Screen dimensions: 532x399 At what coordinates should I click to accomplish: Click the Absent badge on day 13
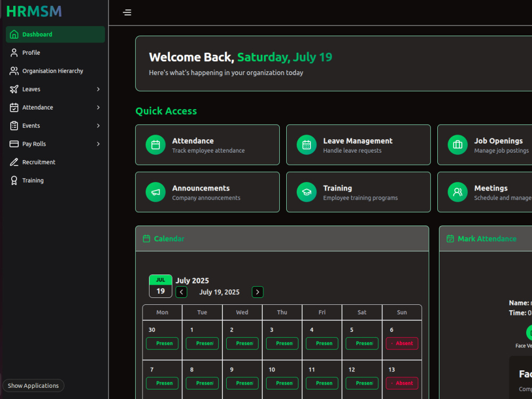[x=402, y=383]
